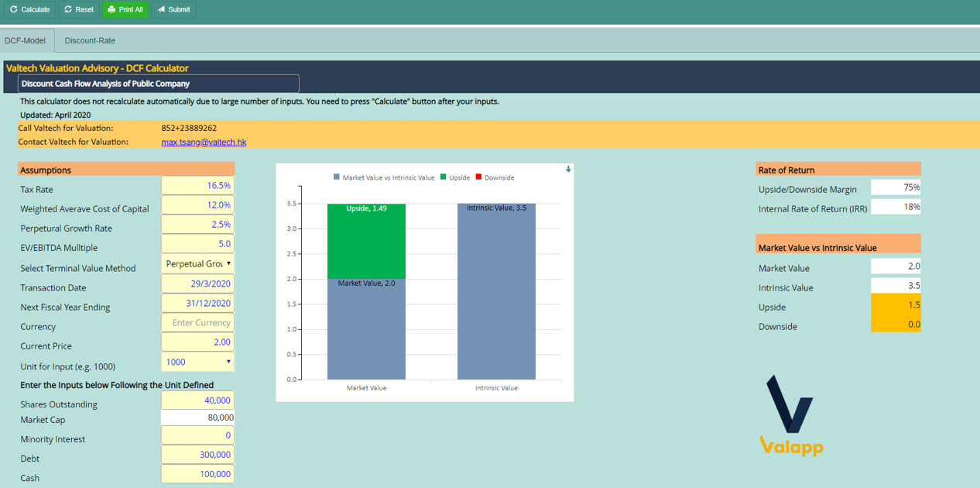Click the printer icon on Print All
This screenshot has height=488, width=980.
coord(113,10)
